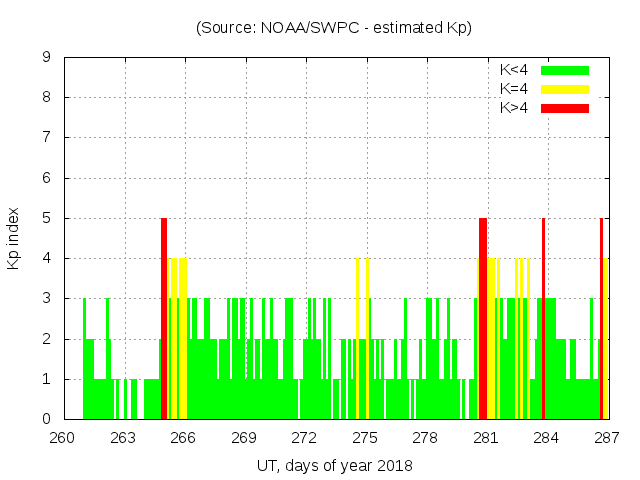Select the K>4 legend label text
Image resolution: width=640 pixels, height=480 pixels.
click(x=516, y=108)
